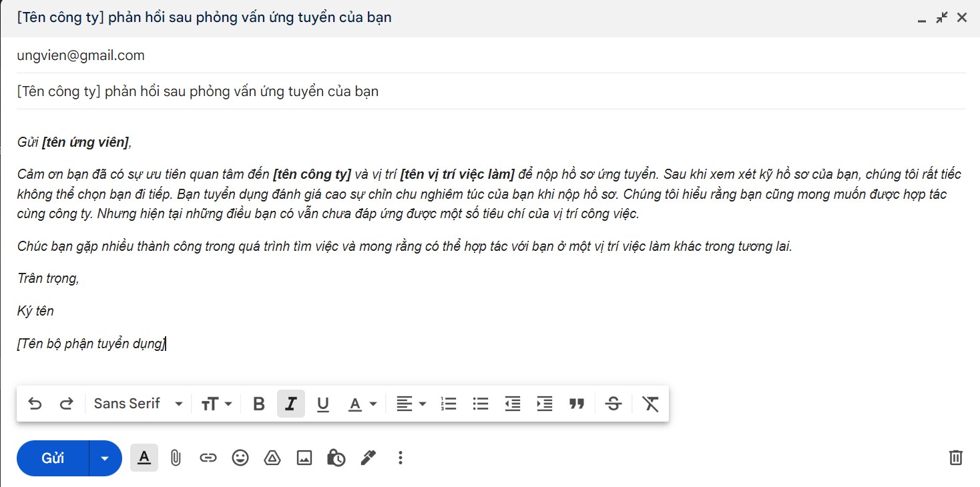Attach files using the paperclip icon
The height and width of the screenshot is (487, 980).
click(x=176, y=458)
